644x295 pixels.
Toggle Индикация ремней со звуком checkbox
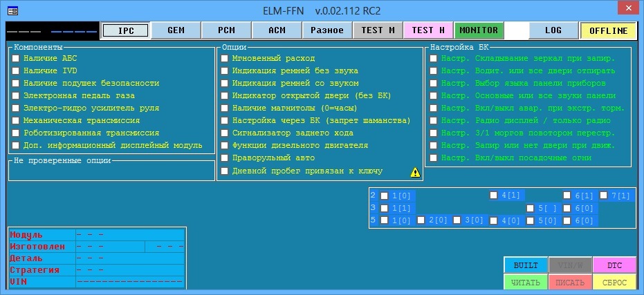point(224,84)
